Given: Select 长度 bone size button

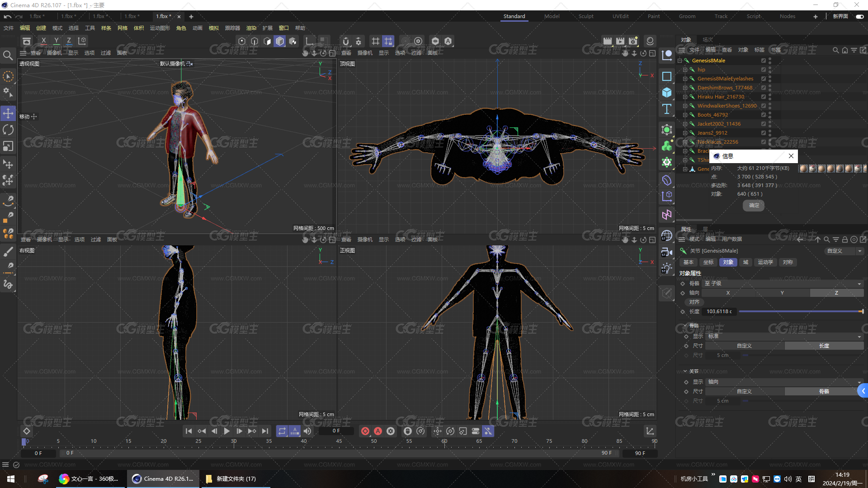Looking at the screenshot, I should click(824, 346).
